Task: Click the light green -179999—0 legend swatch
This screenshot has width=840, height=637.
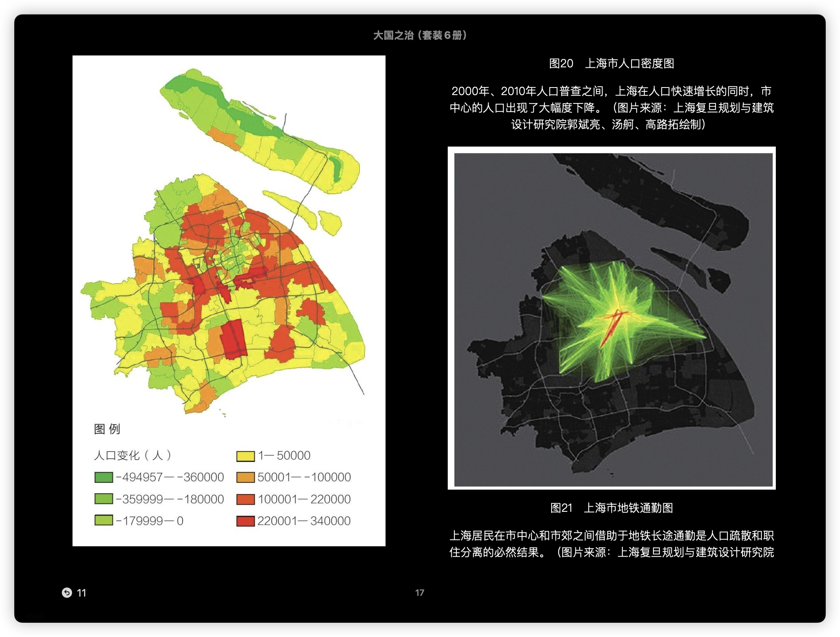Action: pyautogui.click(x=104, y=520)
